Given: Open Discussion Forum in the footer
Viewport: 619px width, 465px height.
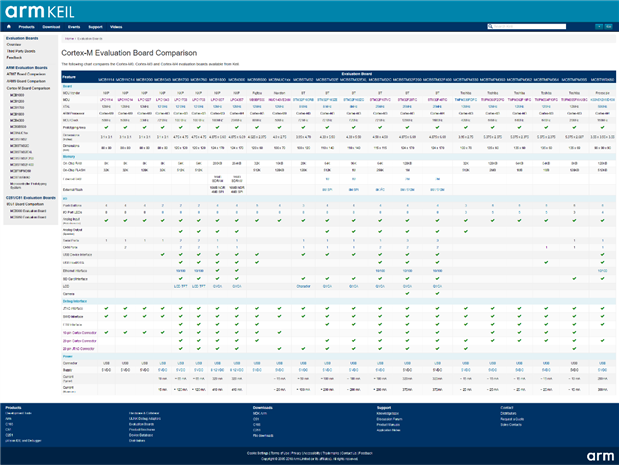Looking at the screenshot, I should coord(389,419).
